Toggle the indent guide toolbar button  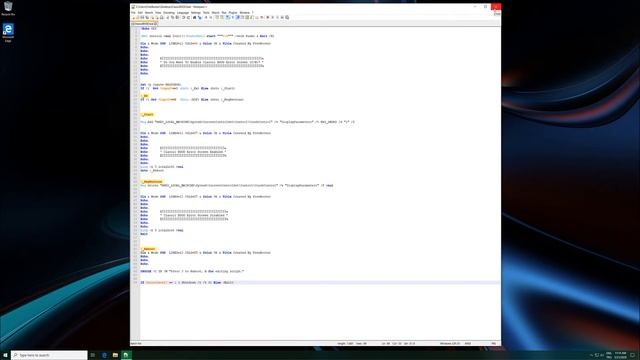click(238, 18)
